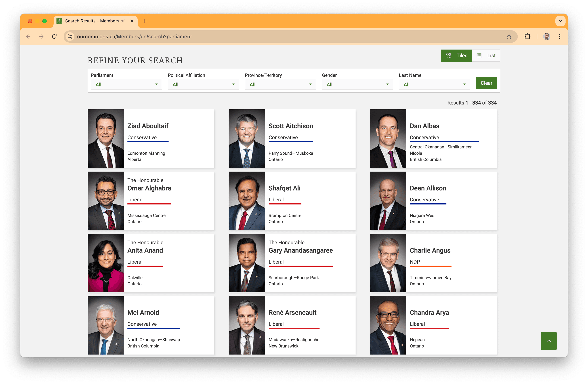The width and height of the screenshot is (588, 384).
Task: Open the Political Affiliation dropdown
Action: tap(203, 84)
